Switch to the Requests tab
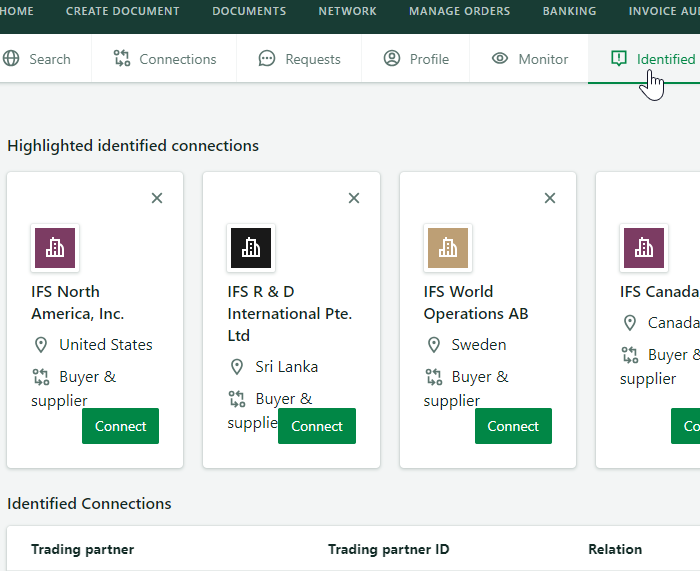 pyautogui.click(x=299, y=59)
